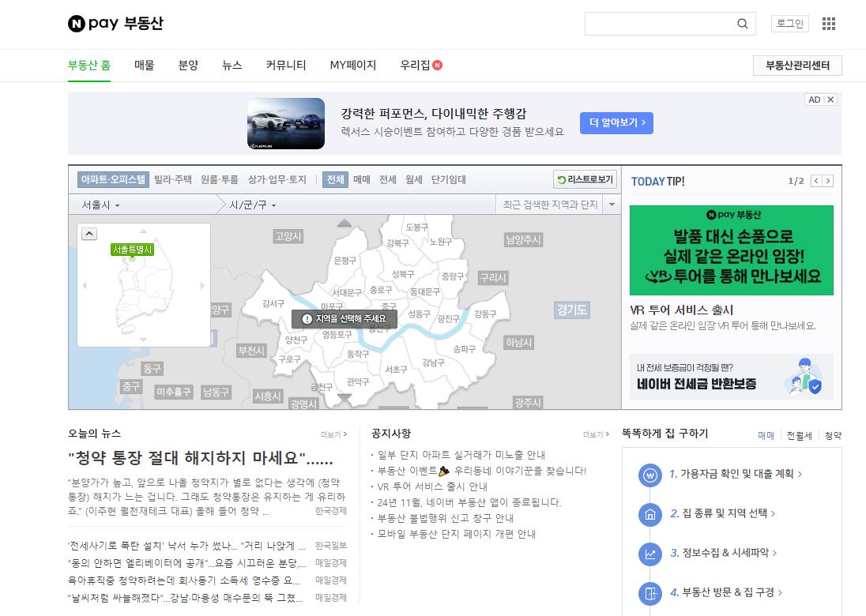Viewport: 866px width, 616px height.
Task: Expand 최근 검색한 지역과 단지 dropdown arrow
Action: tap(612, 205)
